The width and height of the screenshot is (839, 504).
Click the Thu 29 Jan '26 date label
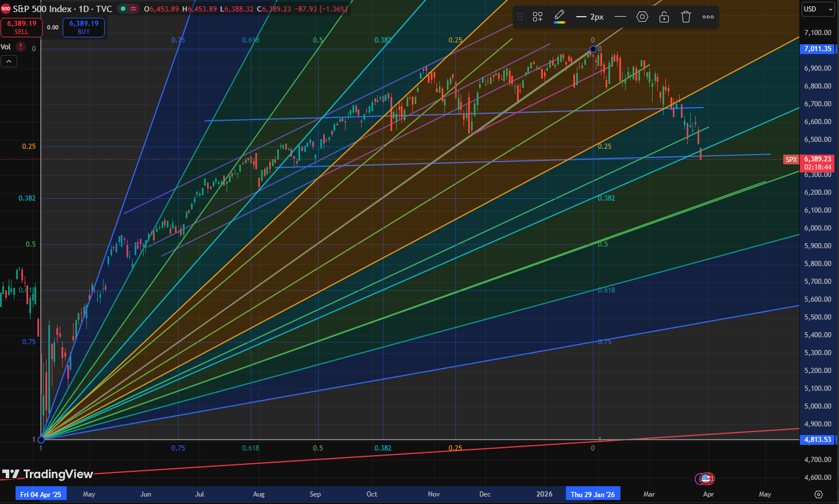(x=593, y=494)
